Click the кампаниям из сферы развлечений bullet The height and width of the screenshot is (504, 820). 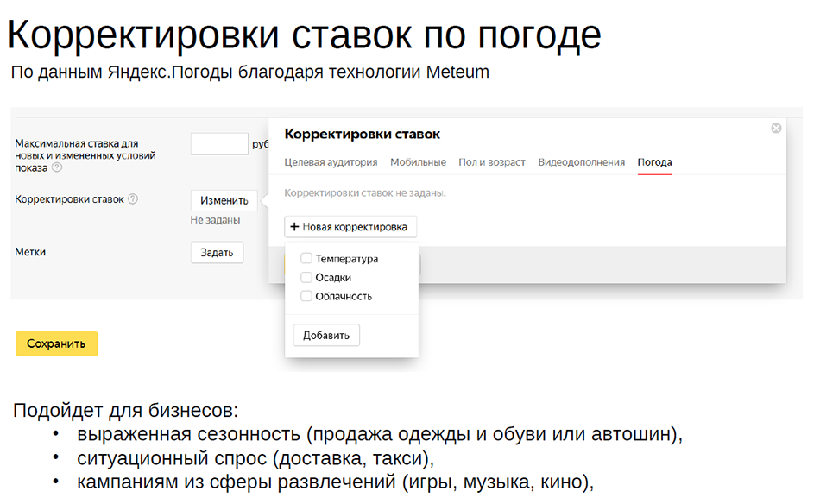click(x=335, y=482)
